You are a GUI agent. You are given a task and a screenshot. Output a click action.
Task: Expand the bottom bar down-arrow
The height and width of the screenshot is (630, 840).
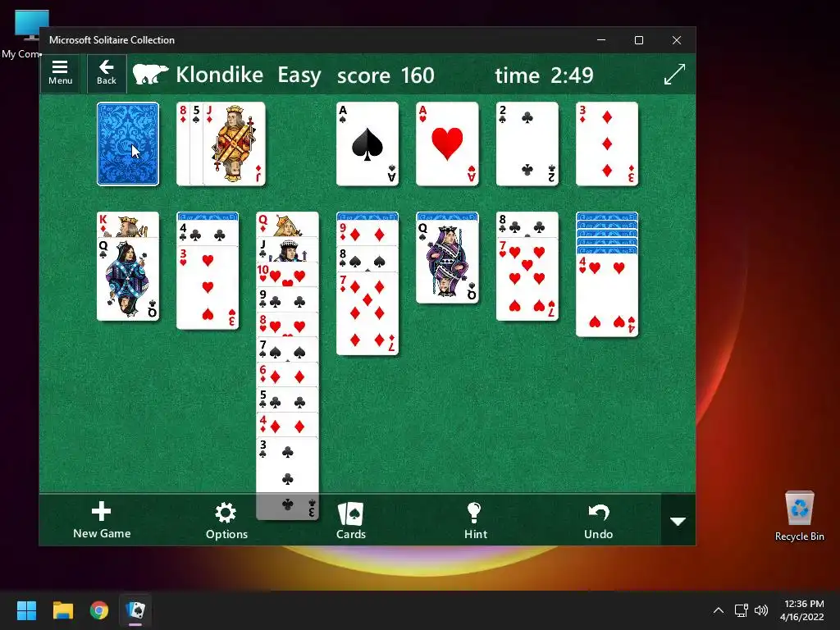(678, 521)
